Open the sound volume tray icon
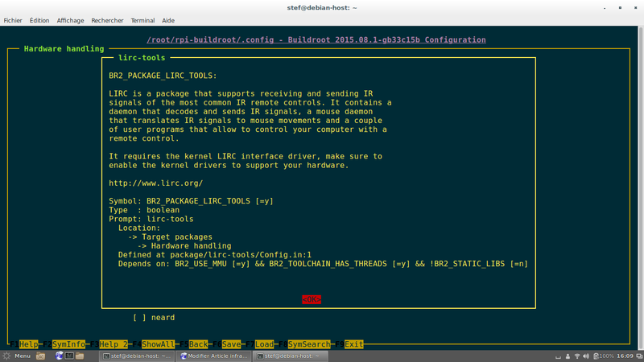Viewport: 644px width, 362px height. (586, 356)
